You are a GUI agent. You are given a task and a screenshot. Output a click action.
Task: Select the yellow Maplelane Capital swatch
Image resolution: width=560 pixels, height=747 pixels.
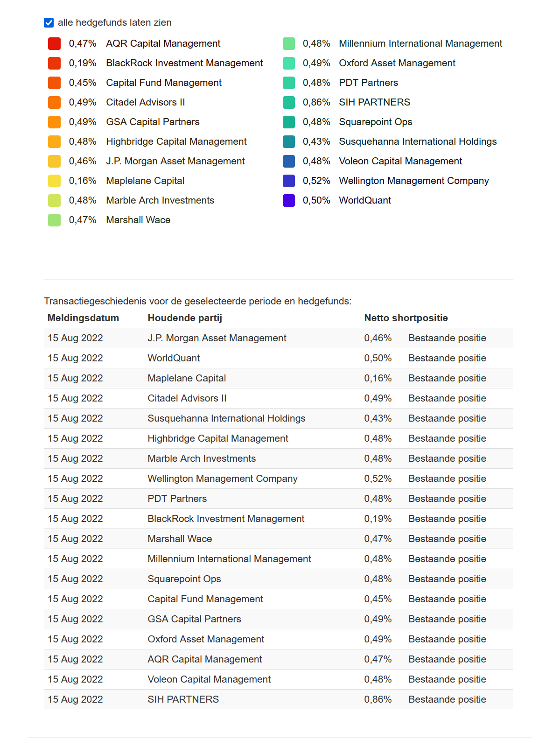click(x=55, y=181)
